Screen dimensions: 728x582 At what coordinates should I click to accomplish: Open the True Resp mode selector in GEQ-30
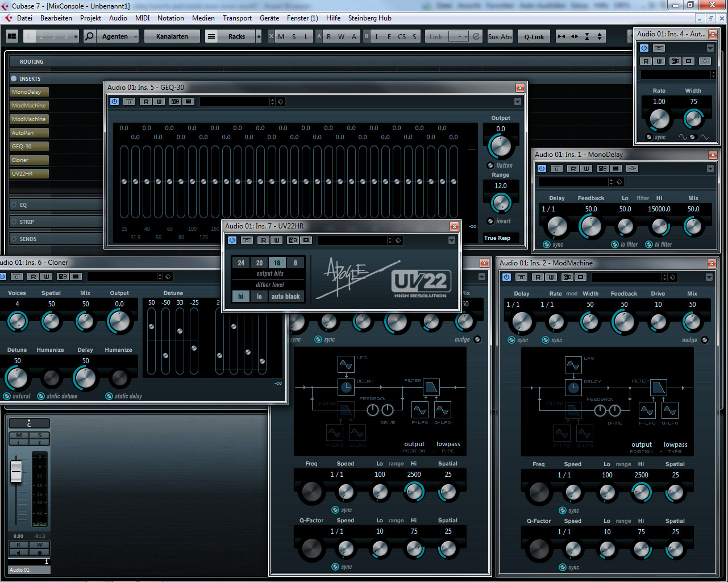501,238
